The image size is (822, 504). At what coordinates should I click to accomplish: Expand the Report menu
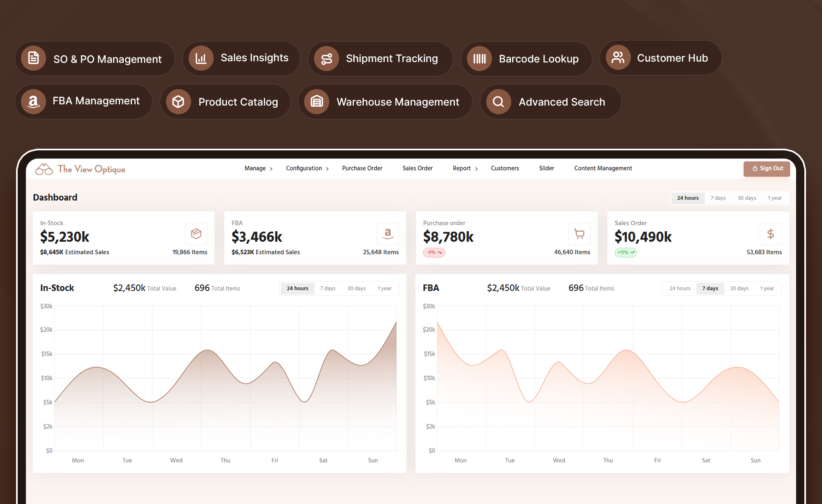coord(465,168)
